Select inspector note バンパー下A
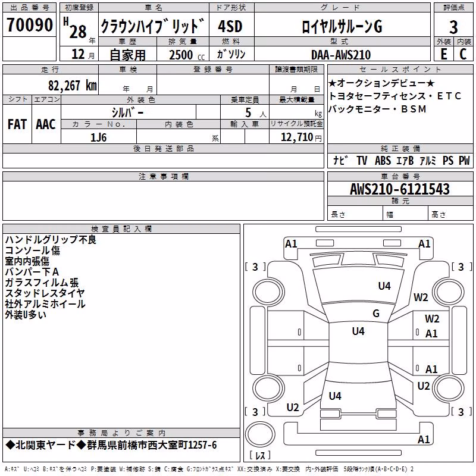The height and width of the screenshot is (476, 476). [32, 272]
